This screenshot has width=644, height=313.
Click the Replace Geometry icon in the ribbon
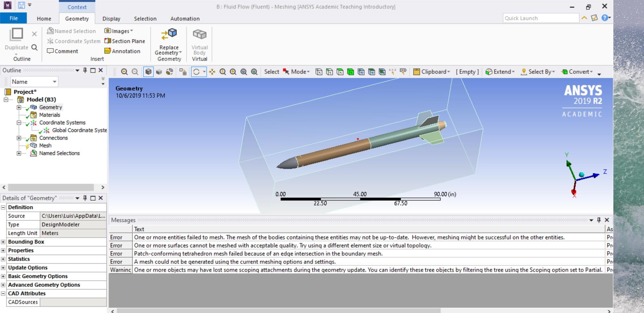point(169,34)
